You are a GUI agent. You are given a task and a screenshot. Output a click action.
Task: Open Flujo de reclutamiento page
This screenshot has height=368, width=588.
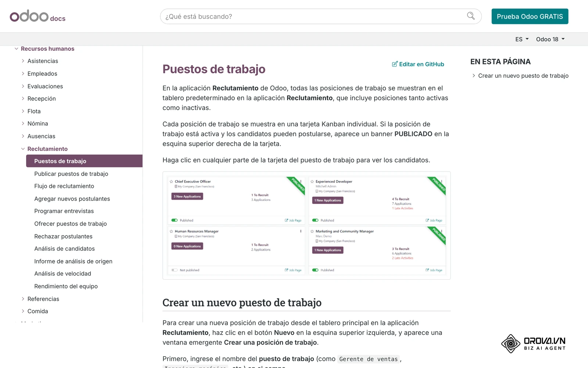pos(64,186)
